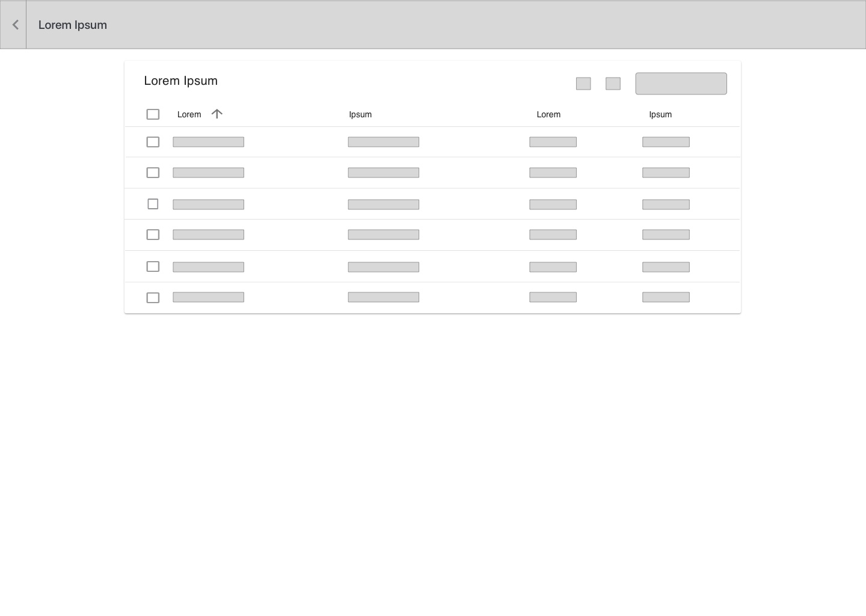Check the first table row's checkbox
The height and width of the screenshot is (616, 866).
tap(153, 142)
